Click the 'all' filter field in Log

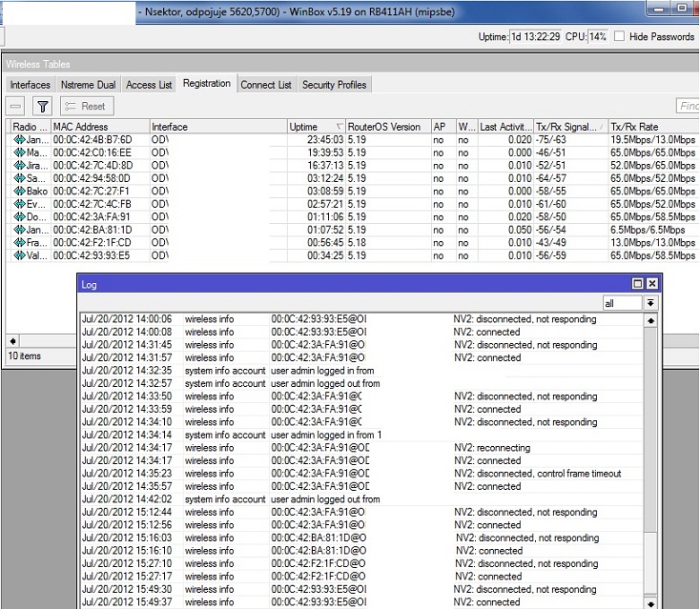(x=623, y=303)
